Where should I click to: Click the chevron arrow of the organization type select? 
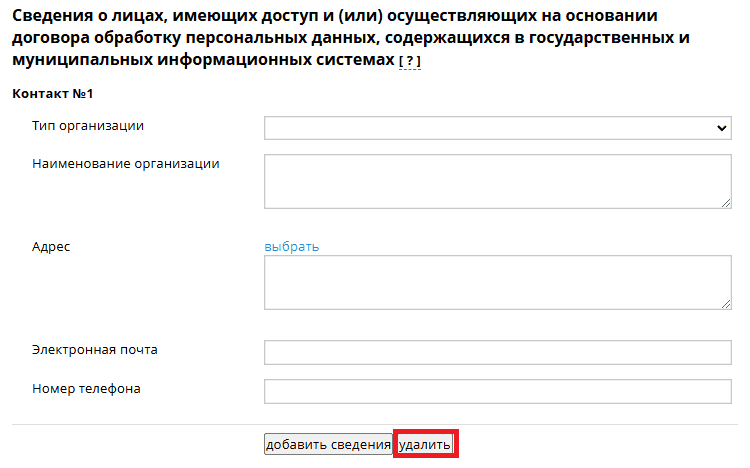[x=723, y=129]
